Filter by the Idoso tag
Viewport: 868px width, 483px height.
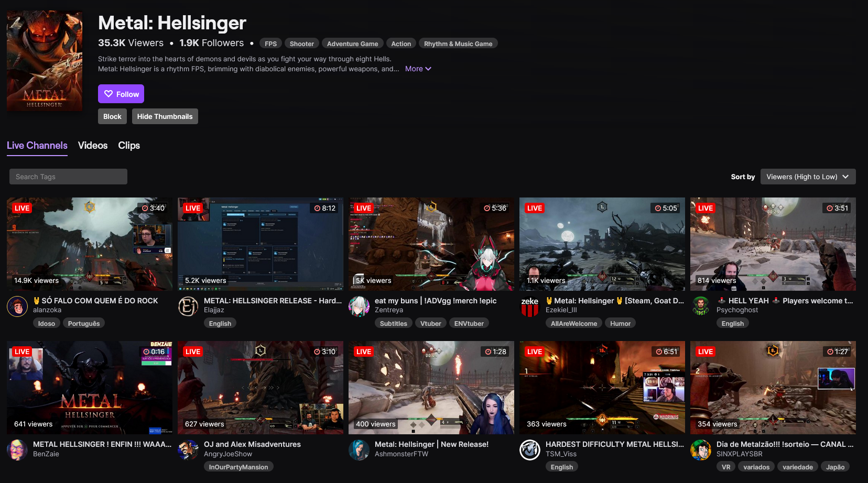click(x=47, y=323)
